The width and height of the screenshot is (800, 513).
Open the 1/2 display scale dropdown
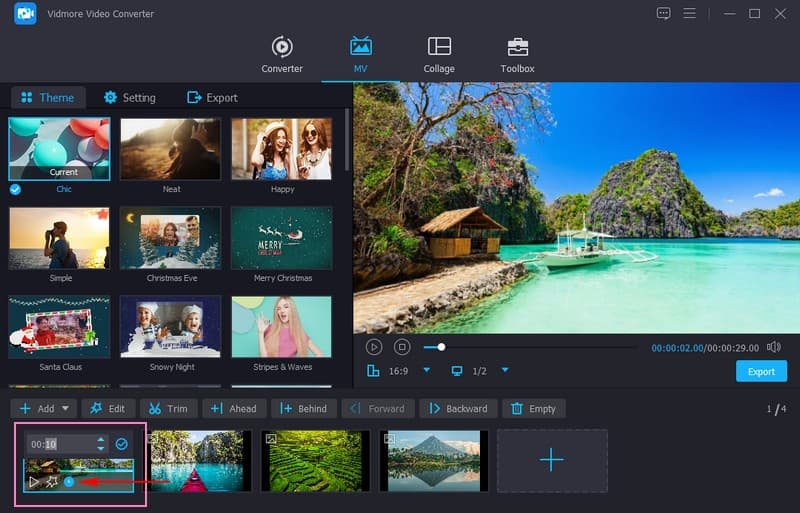click(505, 371)
